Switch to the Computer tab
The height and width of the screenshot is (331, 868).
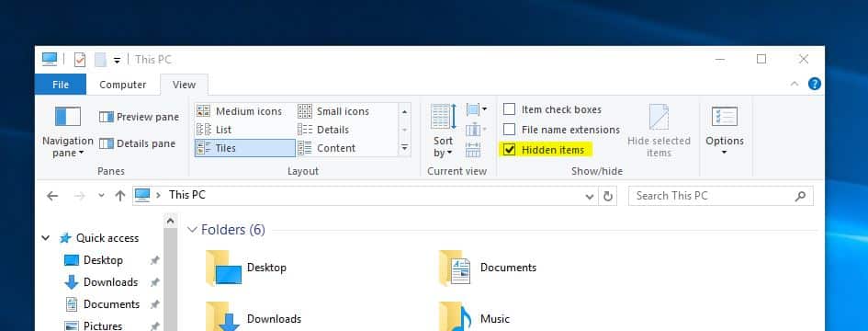(x=123, y=85)
